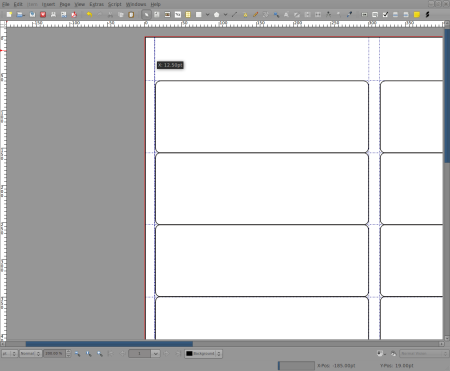
Task: Close the document using the red Close icon
Action: (x=43, y=15)
